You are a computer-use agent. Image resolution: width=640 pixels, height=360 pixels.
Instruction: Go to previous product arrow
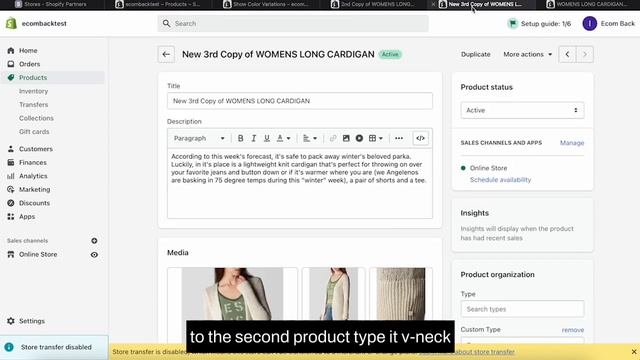pyautogui.click(x=567, y=54)
